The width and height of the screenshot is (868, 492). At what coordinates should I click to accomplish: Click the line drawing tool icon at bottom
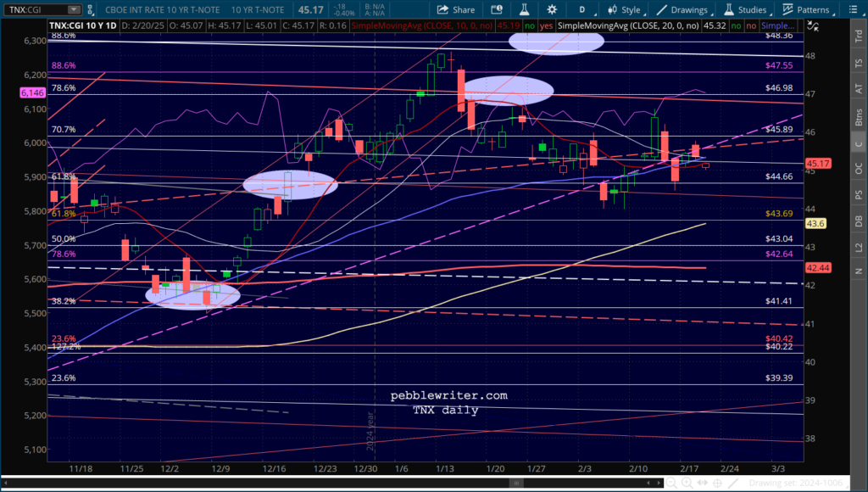733,484
